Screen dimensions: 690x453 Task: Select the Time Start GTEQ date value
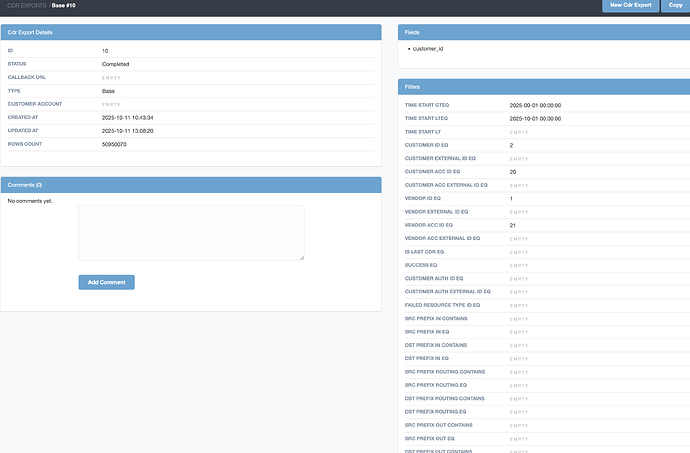534,105
